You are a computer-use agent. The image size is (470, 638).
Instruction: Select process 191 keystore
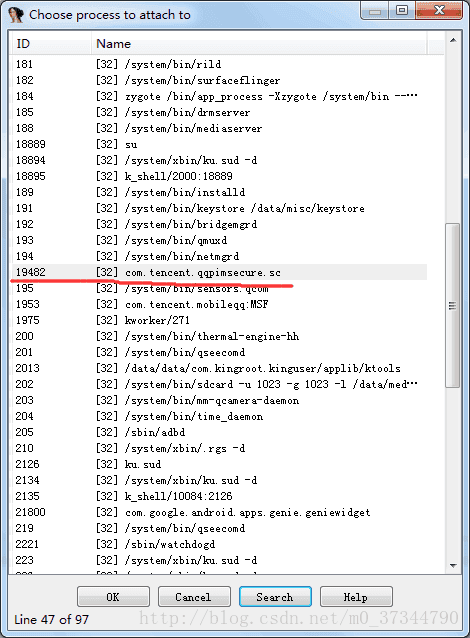[x=219, y=208]
